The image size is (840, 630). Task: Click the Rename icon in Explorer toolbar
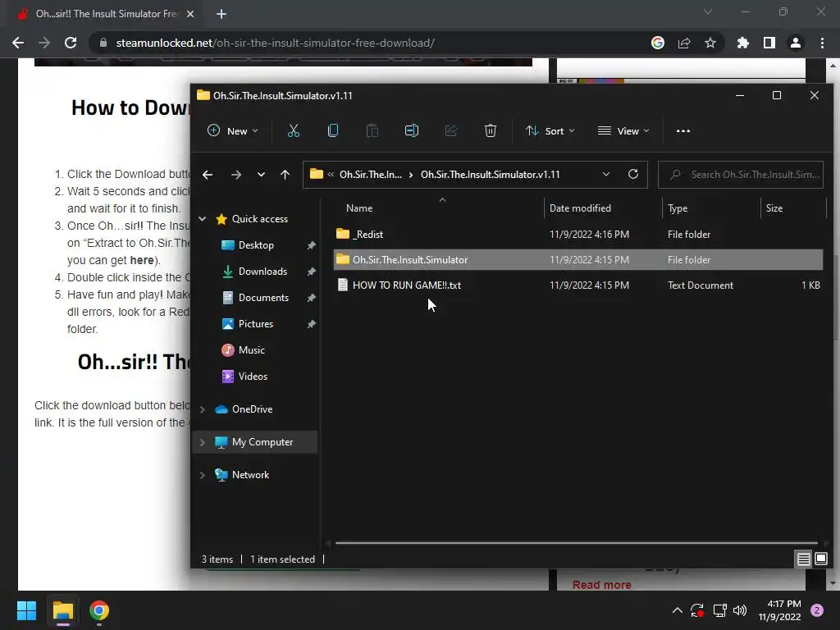[x=412, y=130]
